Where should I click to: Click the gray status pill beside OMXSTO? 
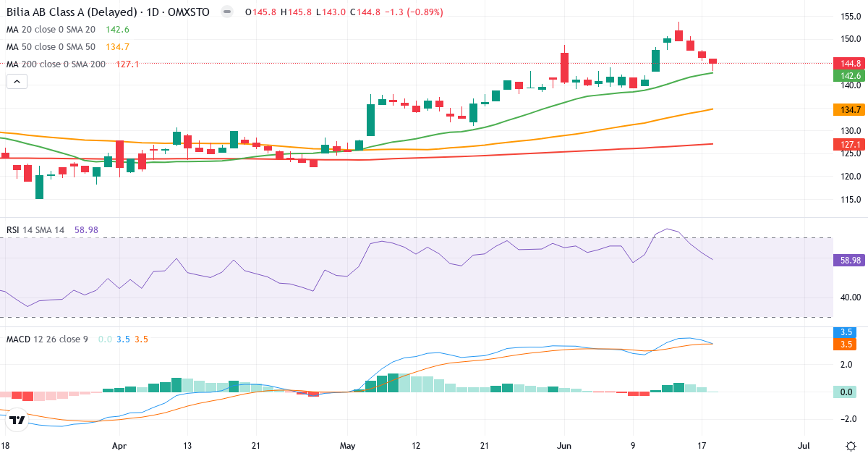point(227,12)
